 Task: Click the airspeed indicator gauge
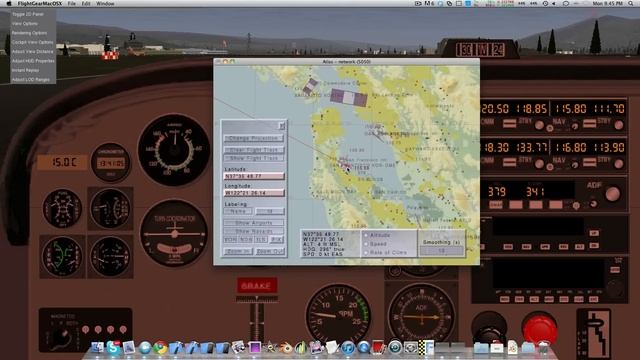point(174,150)
